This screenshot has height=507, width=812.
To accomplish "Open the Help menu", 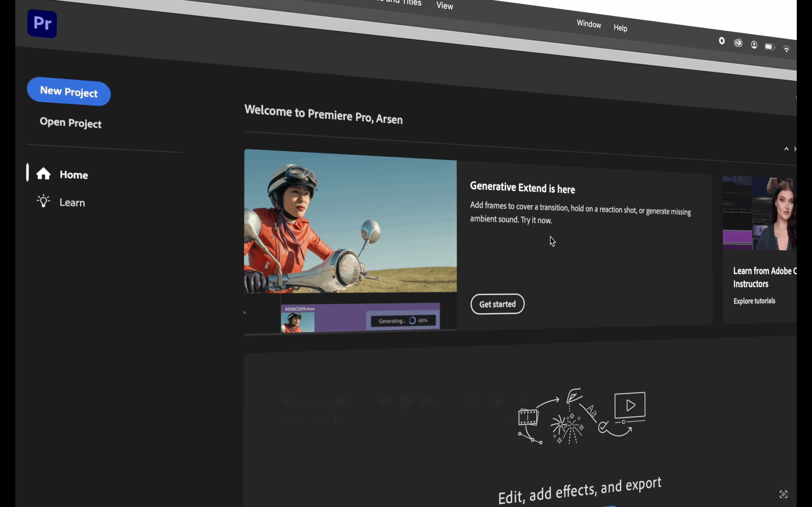I will point(620,28).
